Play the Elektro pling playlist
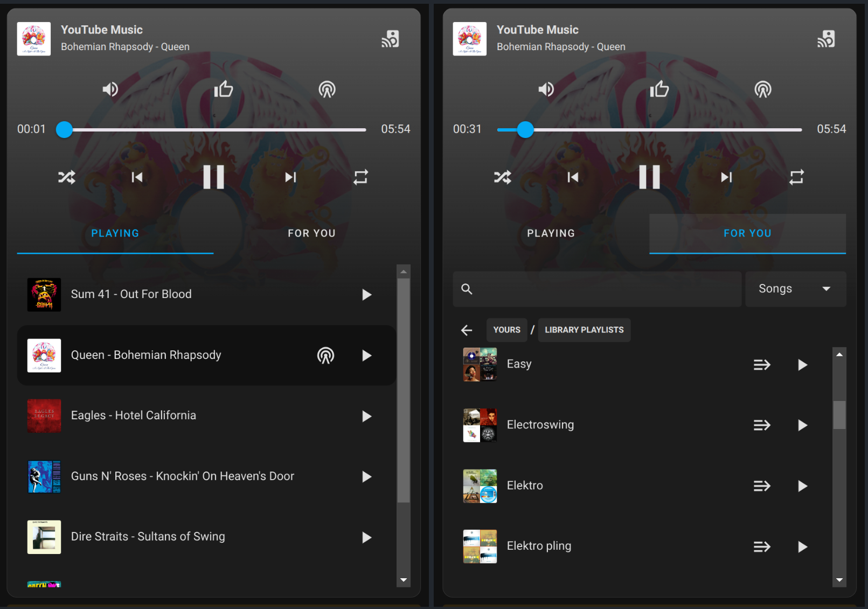Screen dimensions: 868x609 (803, 547)
